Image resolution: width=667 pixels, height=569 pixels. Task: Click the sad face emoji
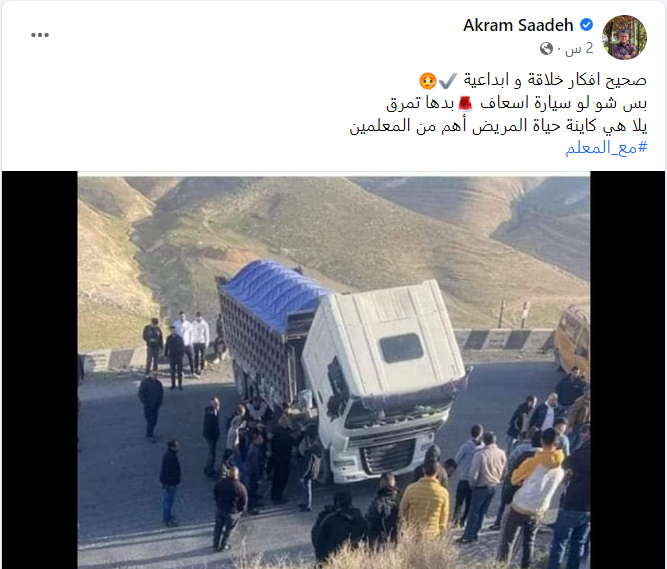click(428, 80)
